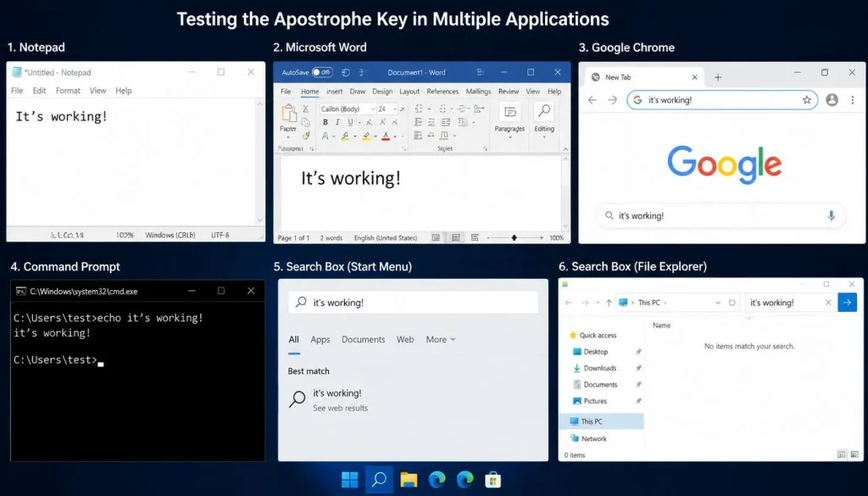
Task: Open the Insert tab in Word
Action: 334,92
